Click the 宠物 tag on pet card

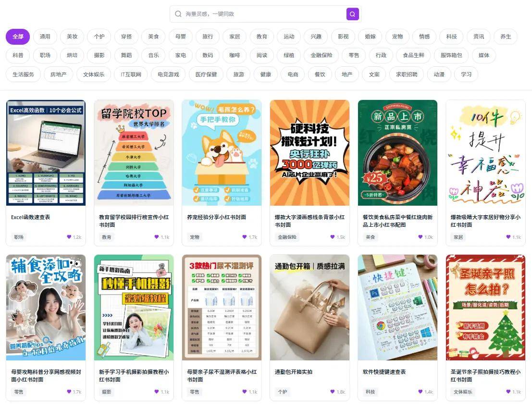(194, 237)
